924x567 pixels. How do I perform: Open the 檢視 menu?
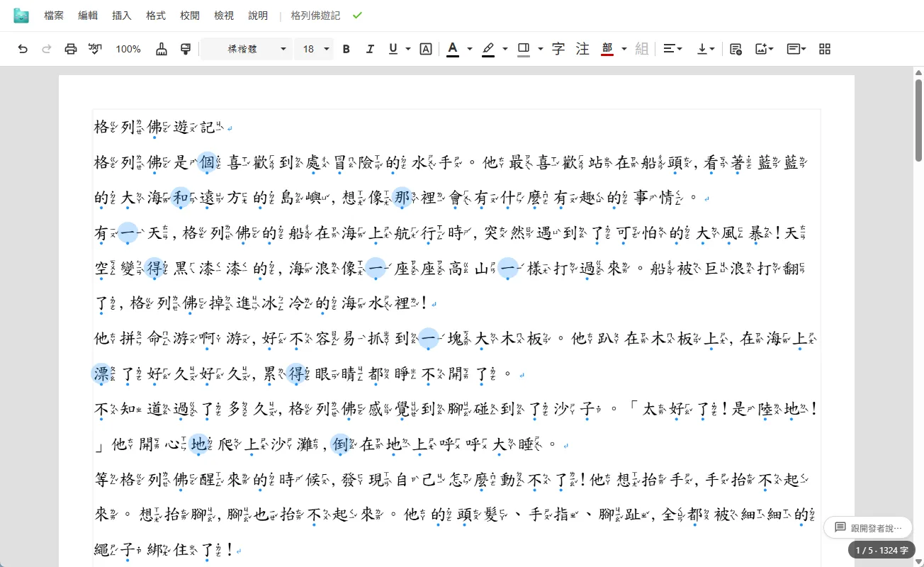point(224,16)
